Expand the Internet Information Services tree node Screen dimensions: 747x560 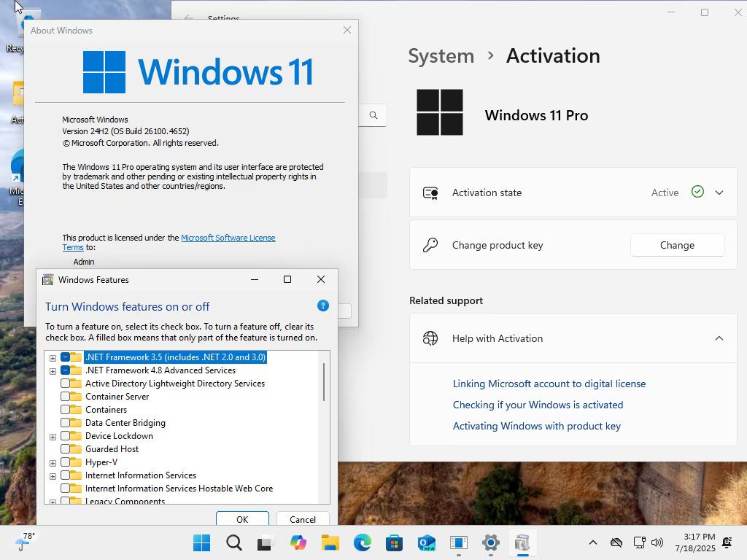pyautogui.click(x=53, y=475)
